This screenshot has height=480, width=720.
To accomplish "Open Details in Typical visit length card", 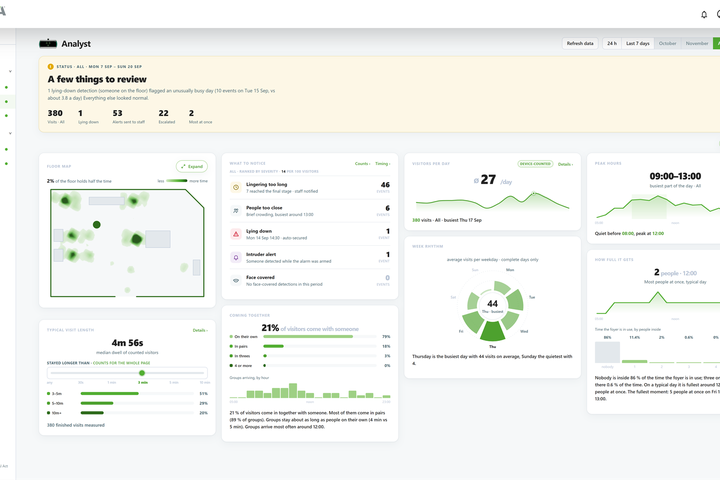I will [x=200, y=330].
